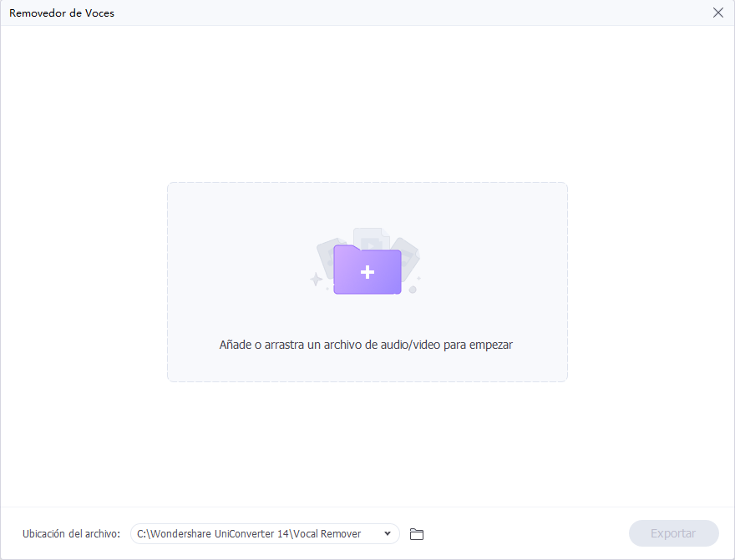The width and height of the screenshot is (735, 560).
Task: Click the C:\Wondershare UniConverter 14 path text
Action: click(249, 534)
